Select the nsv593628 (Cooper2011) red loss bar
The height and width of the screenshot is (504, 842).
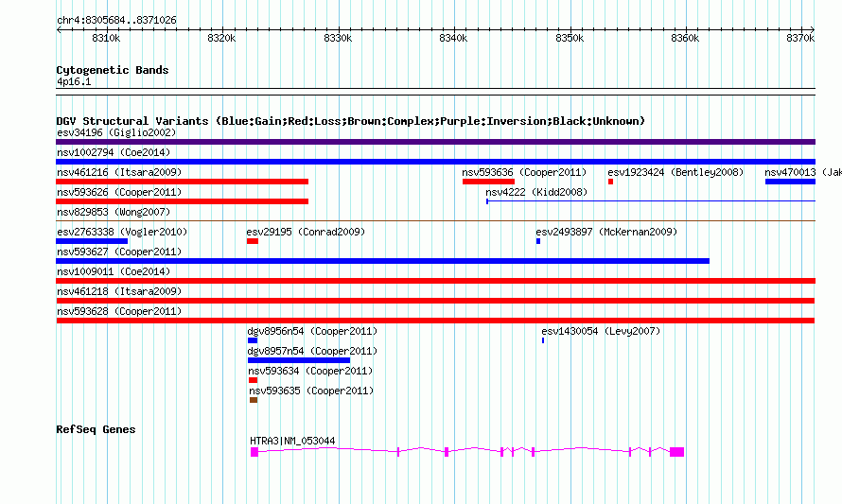tap(435, 321)
